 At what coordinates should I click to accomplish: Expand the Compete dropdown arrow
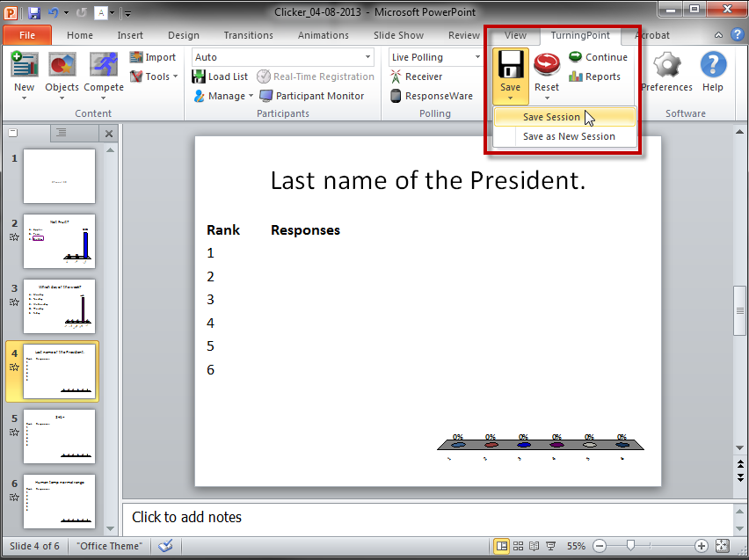(x=104, y=98)
